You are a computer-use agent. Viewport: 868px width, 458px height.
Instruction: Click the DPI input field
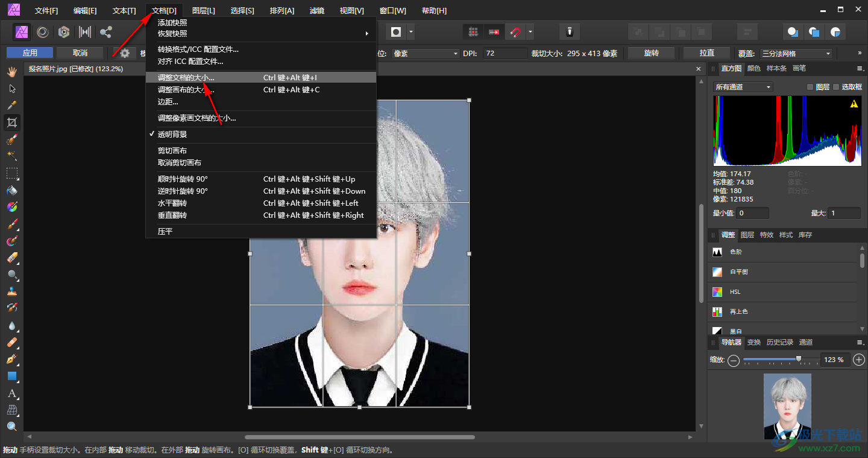point(504,53)
